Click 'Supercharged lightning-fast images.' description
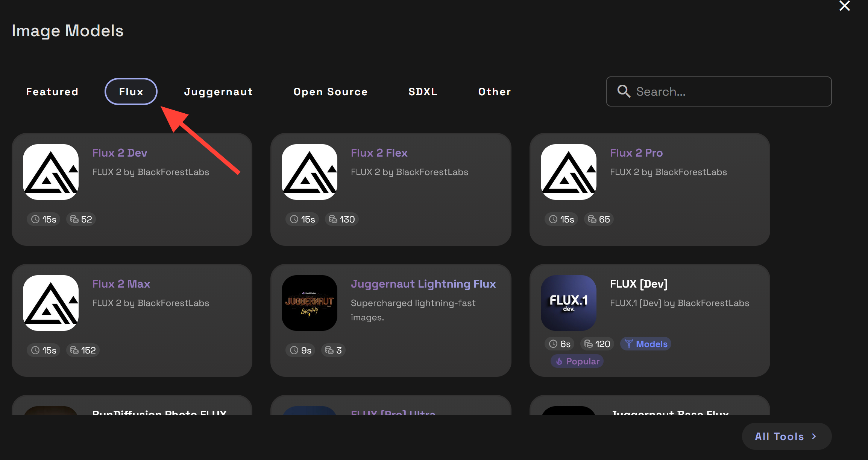Screen dimensions: 868x460 (x=413, y=310)
